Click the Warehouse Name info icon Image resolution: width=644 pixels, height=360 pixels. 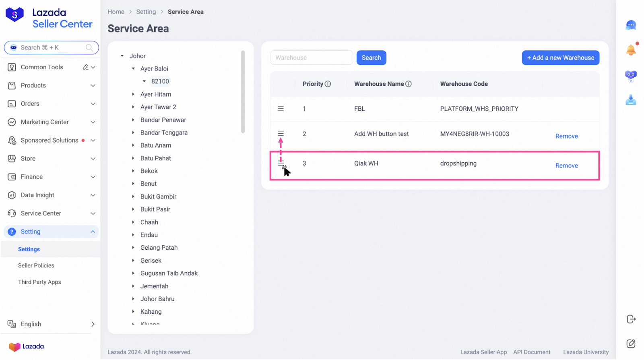408,84
